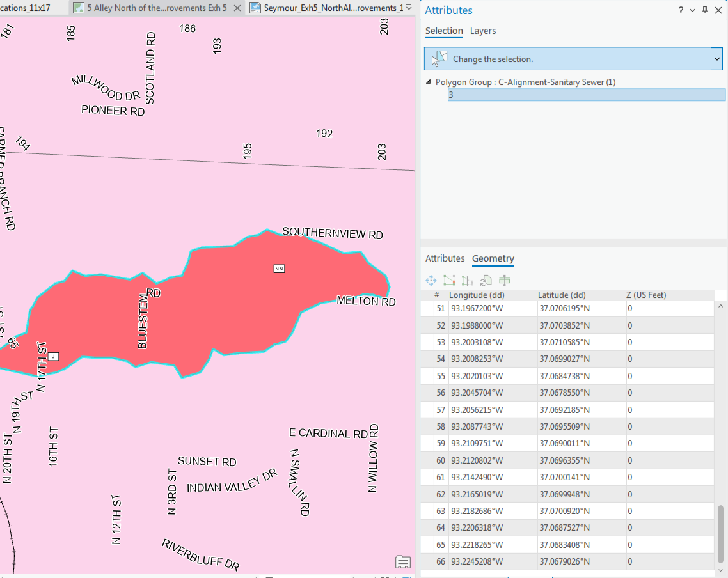The image size is (728, 578).
Task: Switch to the Layers tab
Action: click(x=483, y=31)
